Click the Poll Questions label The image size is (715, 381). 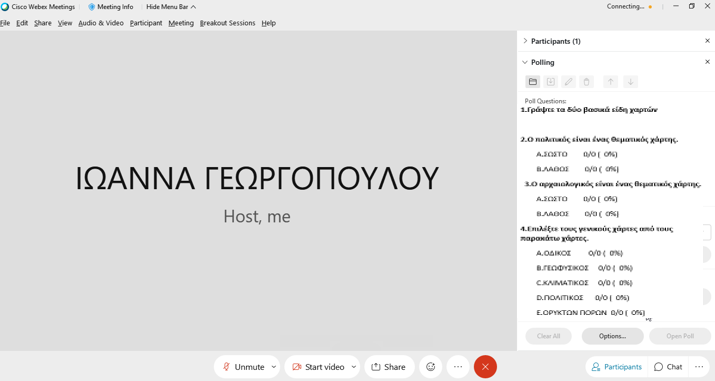click(x=545, y=101)
